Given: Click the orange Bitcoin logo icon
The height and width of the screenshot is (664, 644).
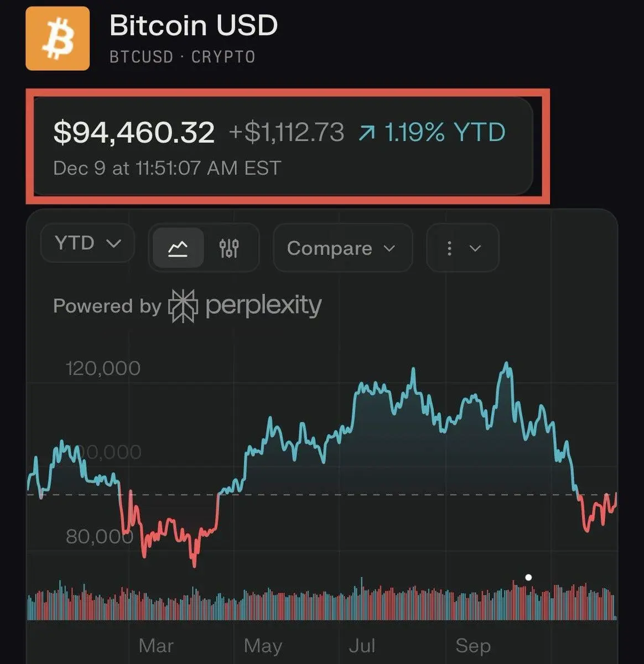Looking at the screenshot, I should 58,38.
